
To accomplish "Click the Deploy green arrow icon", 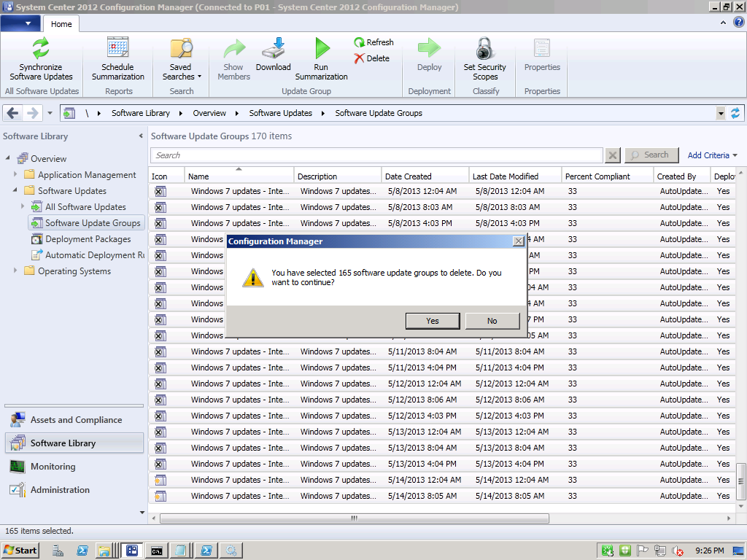I will coord(429,48).
